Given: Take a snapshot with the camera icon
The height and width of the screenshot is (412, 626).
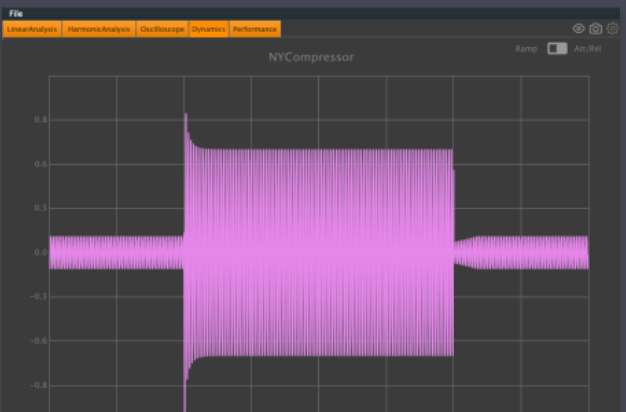Looking at the screenshot, I should (596, 29).
